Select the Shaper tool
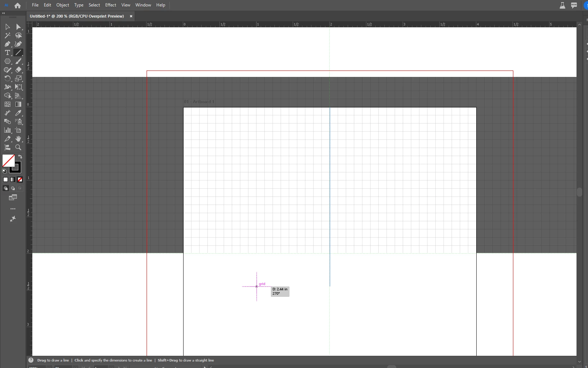 click(8, 70)
